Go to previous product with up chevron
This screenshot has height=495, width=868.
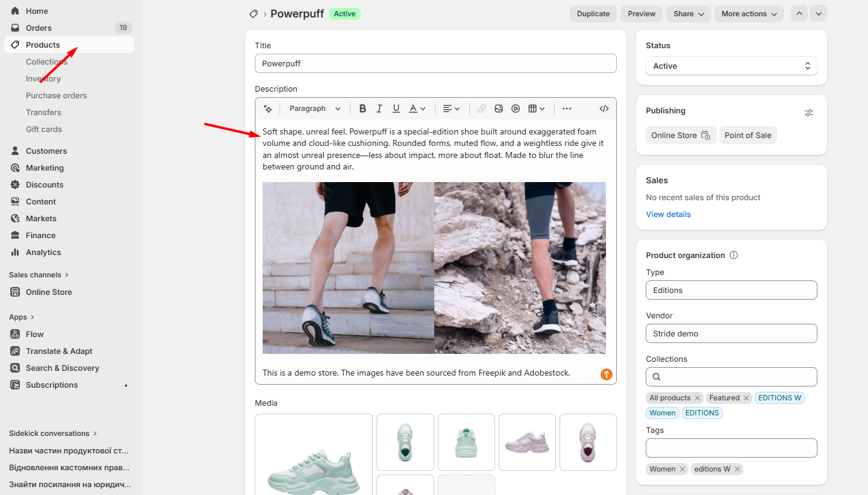[799, 14]
